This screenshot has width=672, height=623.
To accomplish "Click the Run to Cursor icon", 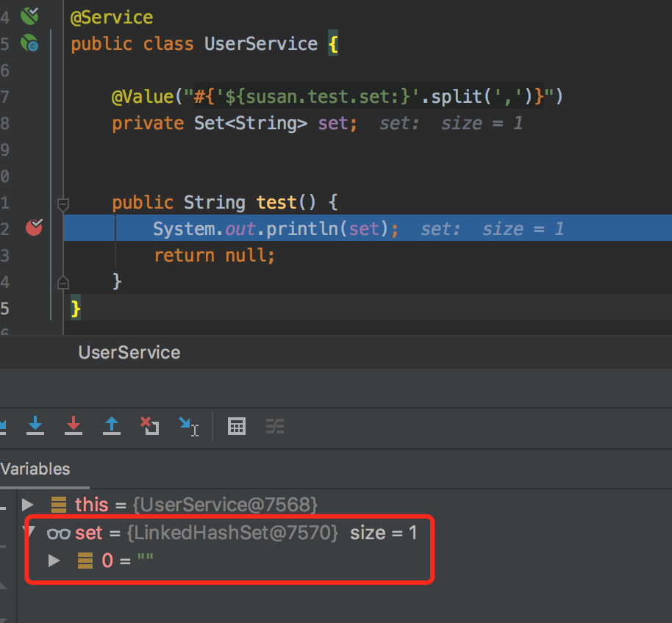I will coord(188,425).
